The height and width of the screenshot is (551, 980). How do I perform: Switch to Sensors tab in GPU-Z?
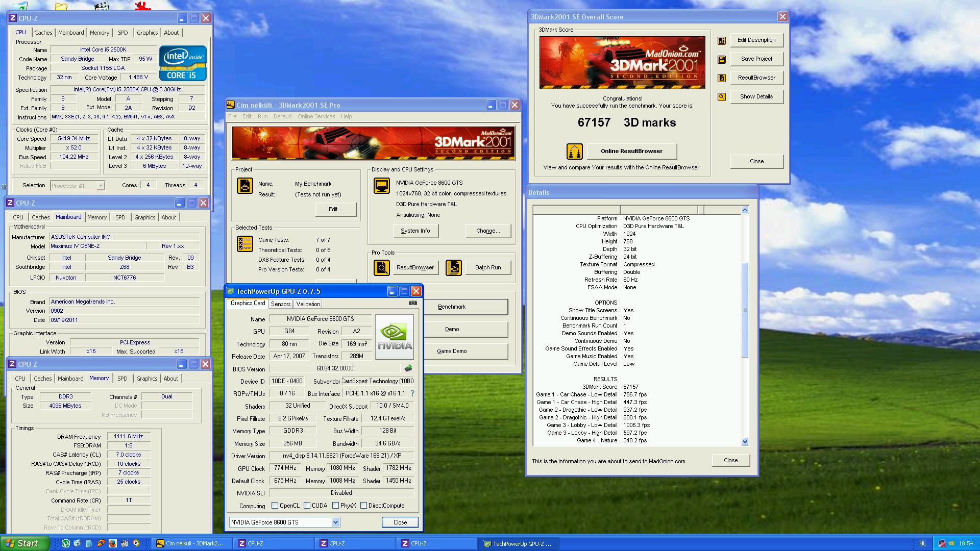281,304
